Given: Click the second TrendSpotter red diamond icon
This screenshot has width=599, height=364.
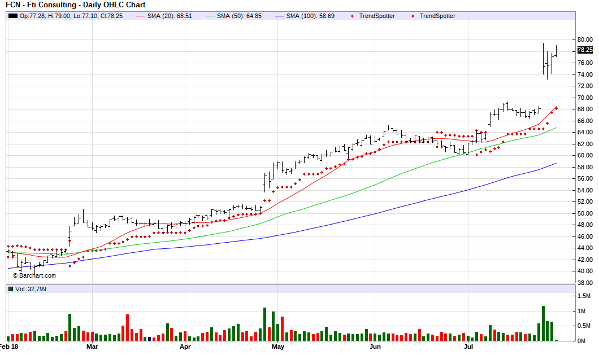Looking at the screenshot, I should (x=413, y=16).
